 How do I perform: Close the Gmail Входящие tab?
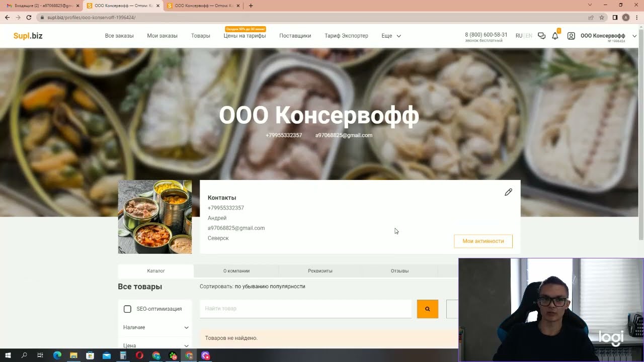tap(77, 6)
